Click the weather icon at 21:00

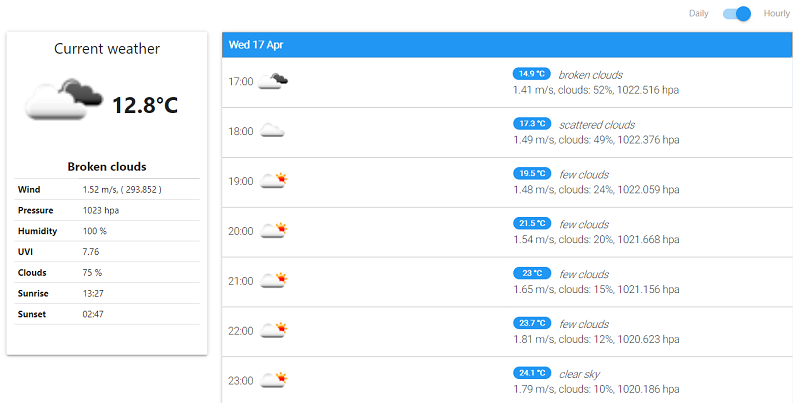[273, 280]
